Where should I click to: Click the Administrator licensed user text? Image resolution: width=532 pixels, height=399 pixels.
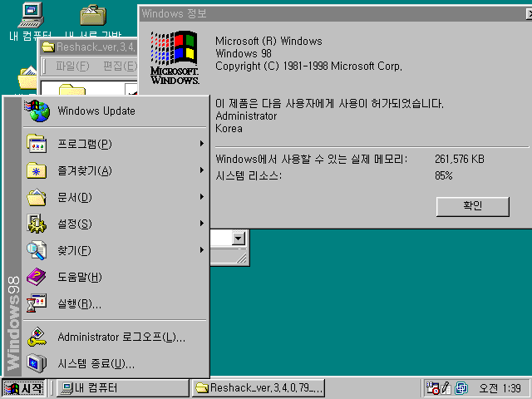246,116
